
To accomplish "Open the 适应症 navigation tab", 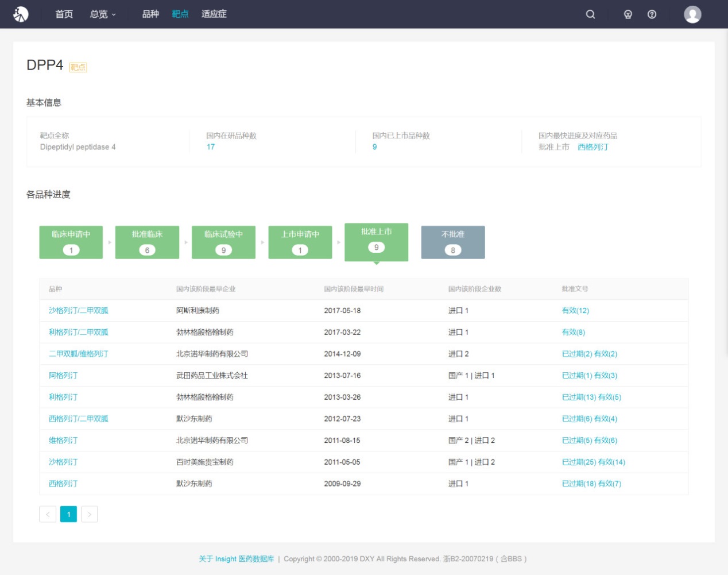I will 214,14.
